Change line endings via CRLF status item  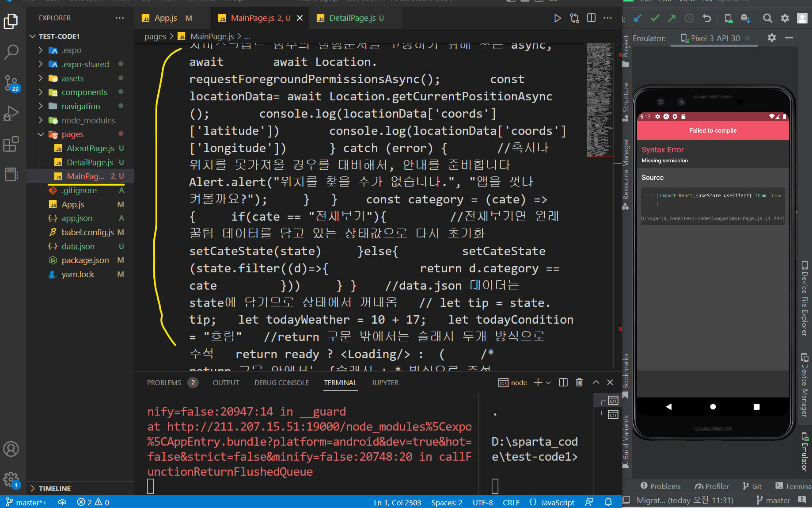(x=511, y=502)
